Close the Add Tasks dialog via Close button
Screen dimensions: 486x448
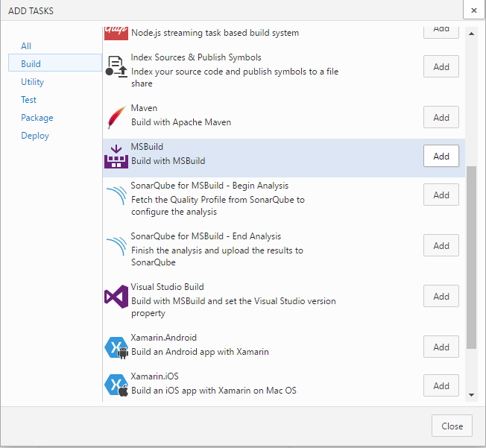(452, 426)
